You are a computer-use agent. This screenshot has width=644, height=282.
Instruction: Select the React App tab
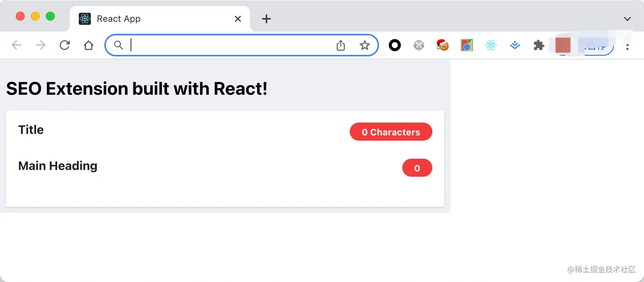click(x=160, y=19)
